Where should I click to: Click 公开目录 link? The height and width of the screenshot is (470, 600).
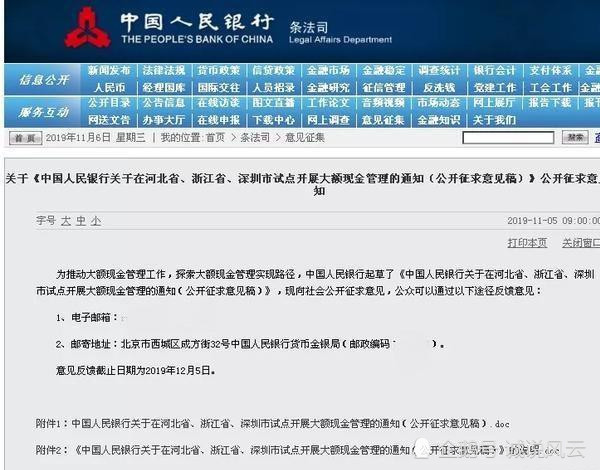pyautogui.click(x=109, y=103)
